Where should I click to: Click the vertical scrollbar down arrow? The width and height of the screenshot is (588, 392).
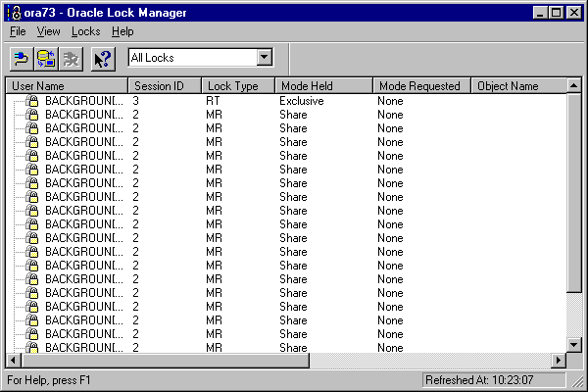pos(574,345)
